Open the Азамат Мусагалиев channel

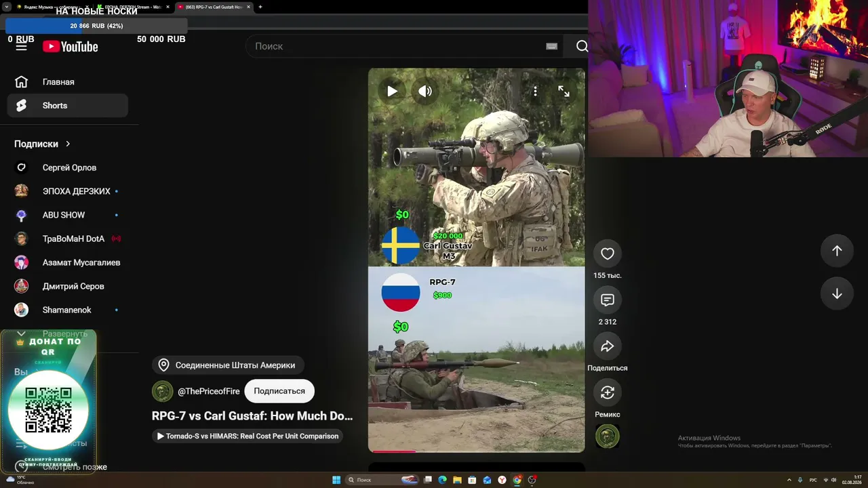pyautogui.click(x=68, y=262)
